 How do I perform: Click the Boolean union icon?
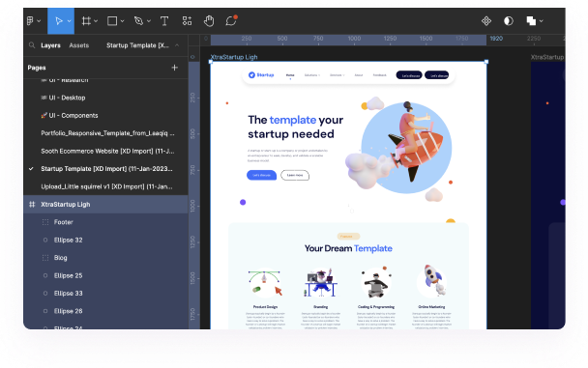click(x=531, y=21)
